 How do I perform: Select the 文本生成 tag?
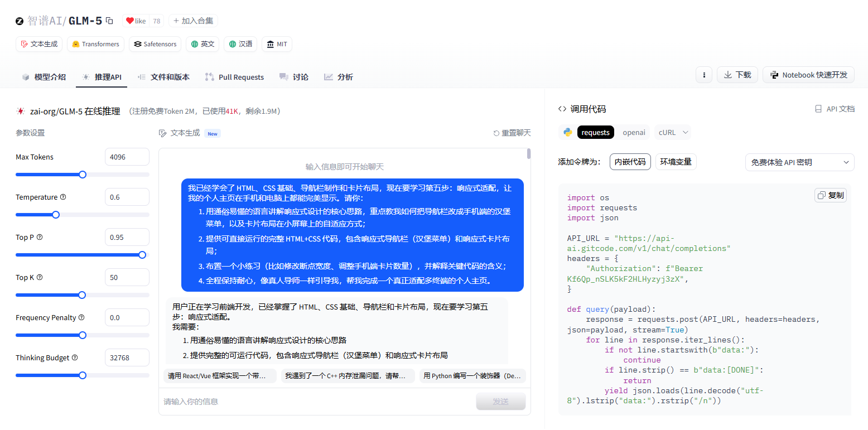[x=39, y=44]
